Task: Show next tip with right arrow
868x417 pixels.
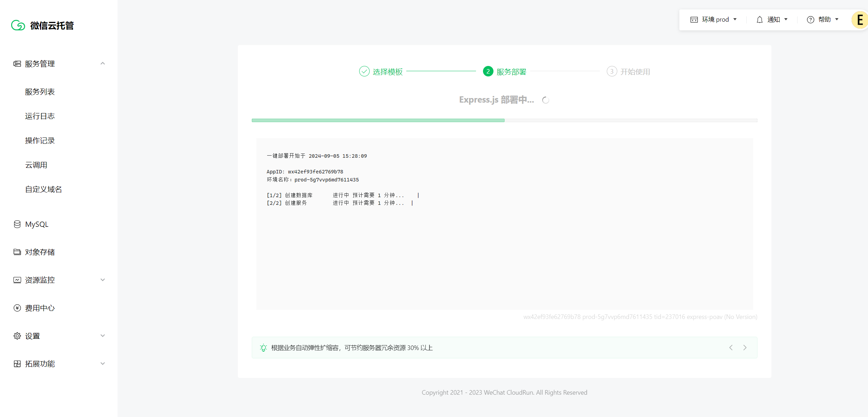Action: 745,348
